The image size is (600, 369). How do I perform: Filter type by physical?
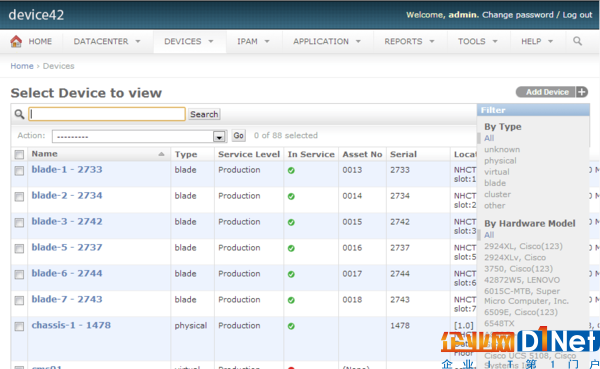(x=500, y=161)
